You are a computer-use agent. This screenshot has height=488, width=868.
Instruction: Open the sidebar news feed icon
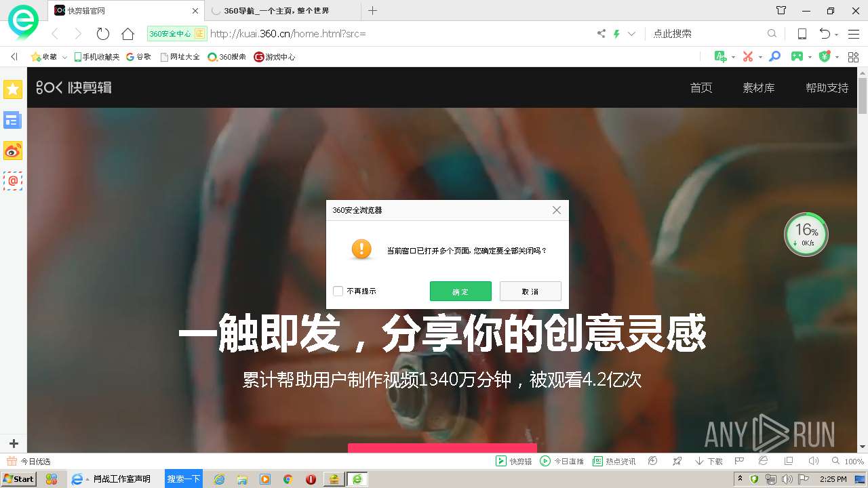13,121
